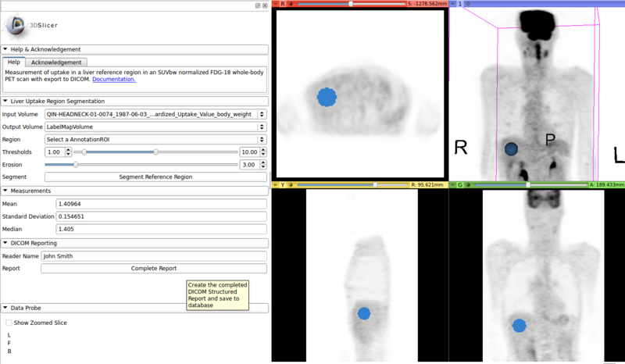Select the Help tab
625x364 pixels.
14,62
